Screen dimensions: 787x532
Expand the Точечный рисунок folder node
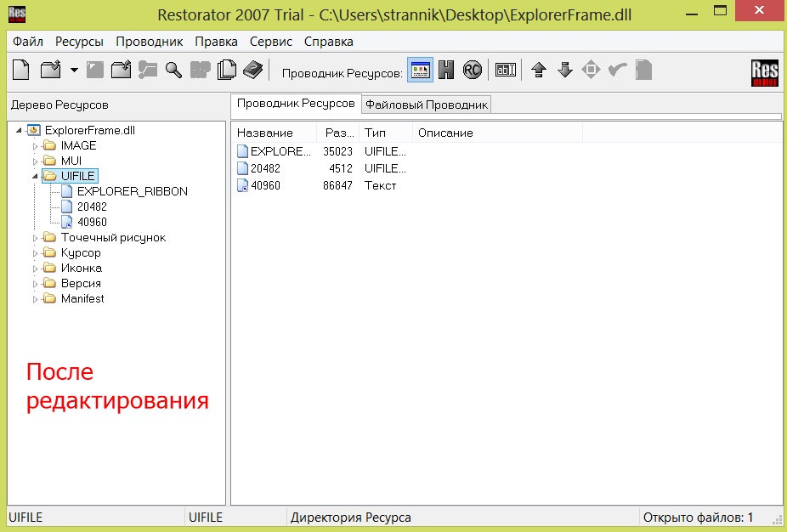[36, 238]
